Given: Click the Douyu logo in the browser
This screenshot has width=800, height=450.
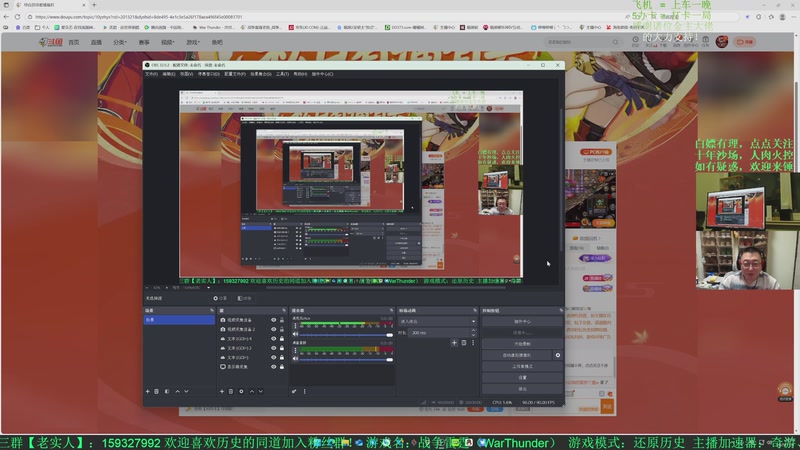Looking at the screenshot, I should [51, 42].
